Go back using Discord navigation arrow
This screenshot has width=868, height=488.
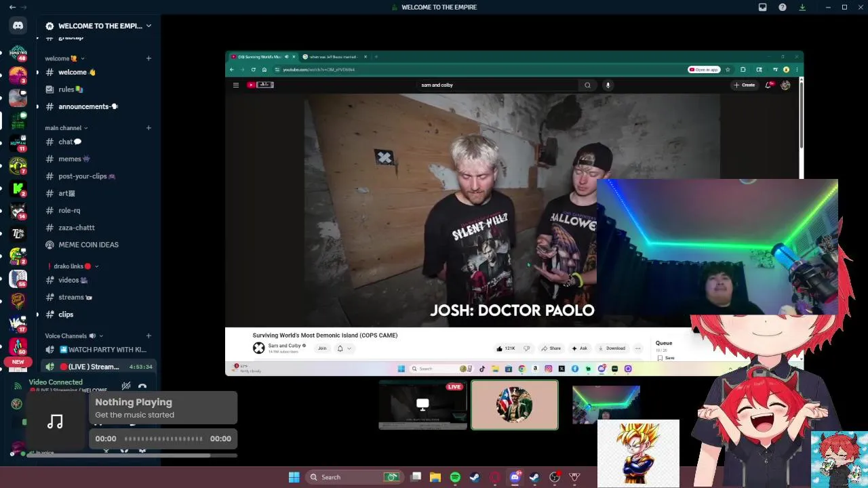point(12,7)
